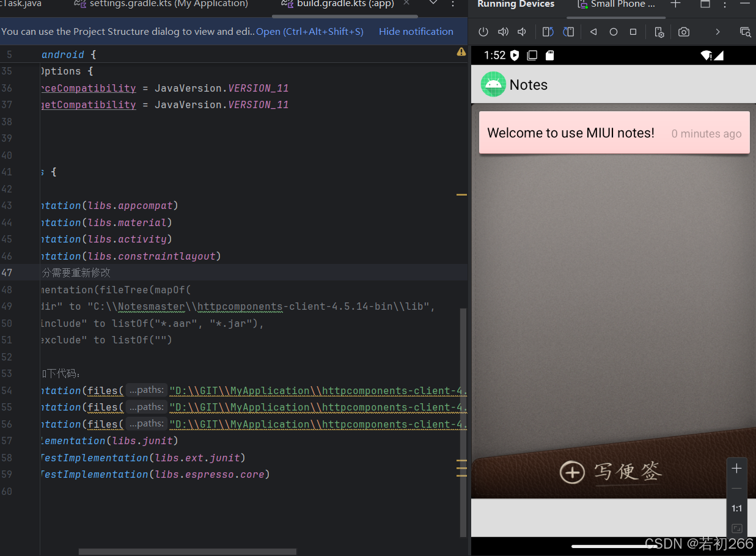Open emulator device settings gear icon
This screenshot has width=756, height=556.
tap(659, 32)
